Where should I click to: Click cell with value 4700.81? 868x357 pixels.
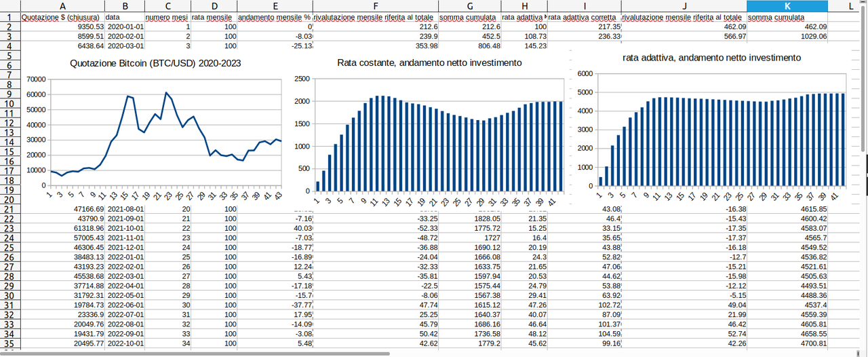787,344
